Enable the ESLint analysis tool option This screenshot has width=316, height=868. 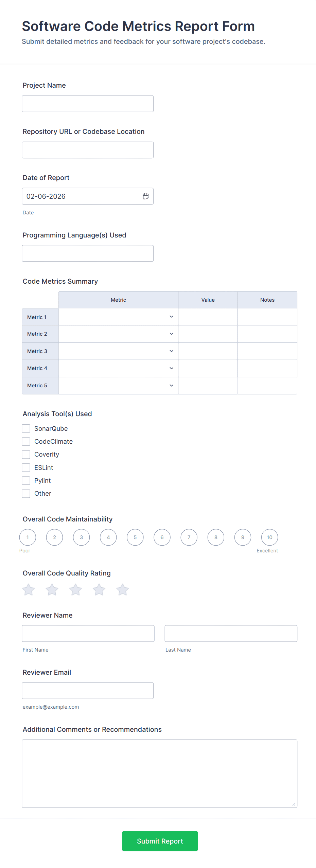click(x=26, y=467)
